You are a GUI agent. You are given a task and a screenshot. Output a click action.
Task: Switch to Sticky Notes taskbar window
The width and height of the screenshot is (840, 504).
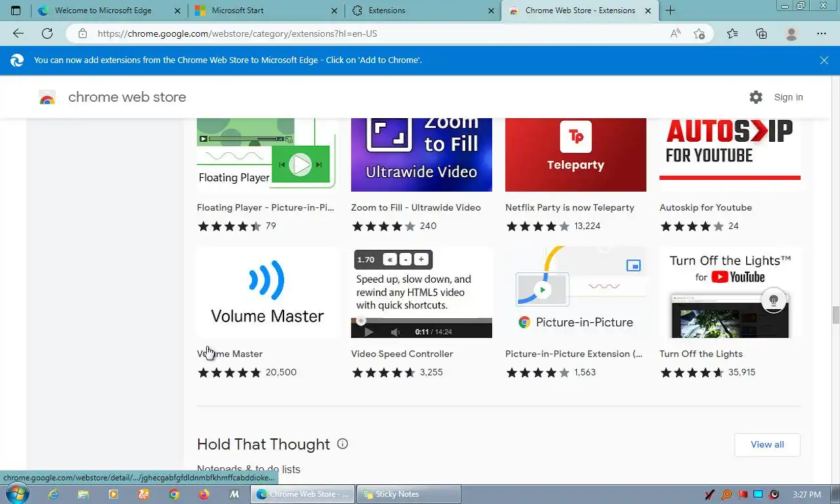point(408,494)
